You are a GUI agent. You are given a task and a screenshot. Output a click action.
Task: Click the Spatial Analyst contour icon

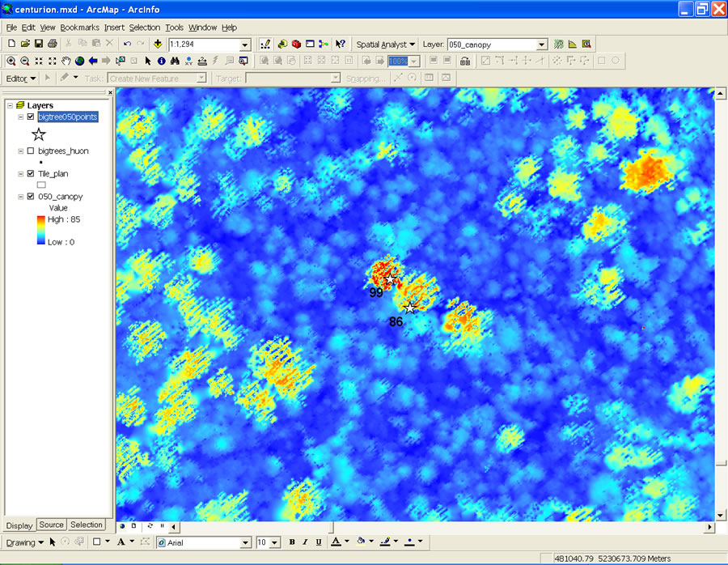558,45
